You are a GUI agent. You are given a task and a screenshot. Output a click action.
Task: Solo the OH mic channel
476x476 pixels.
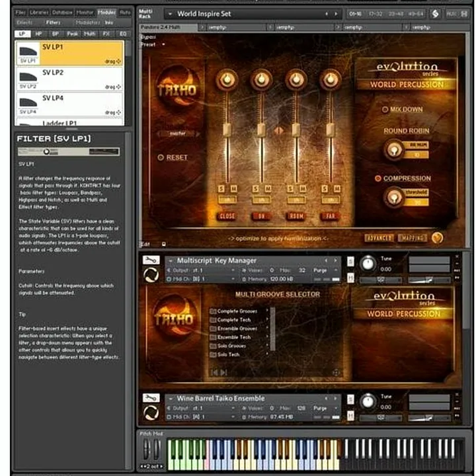(x=256, y=189)
